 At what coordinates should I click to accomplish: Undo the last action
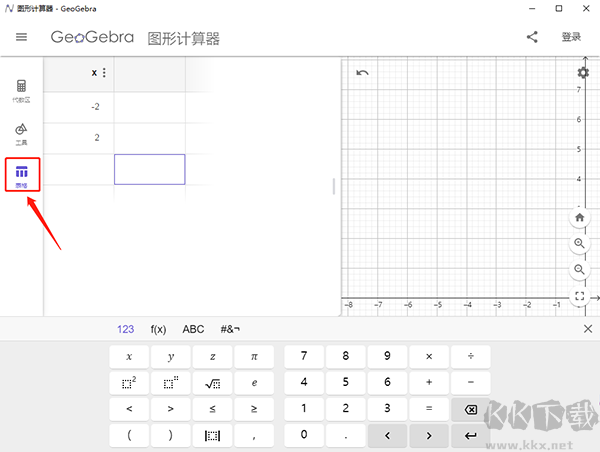coord(362,73)
